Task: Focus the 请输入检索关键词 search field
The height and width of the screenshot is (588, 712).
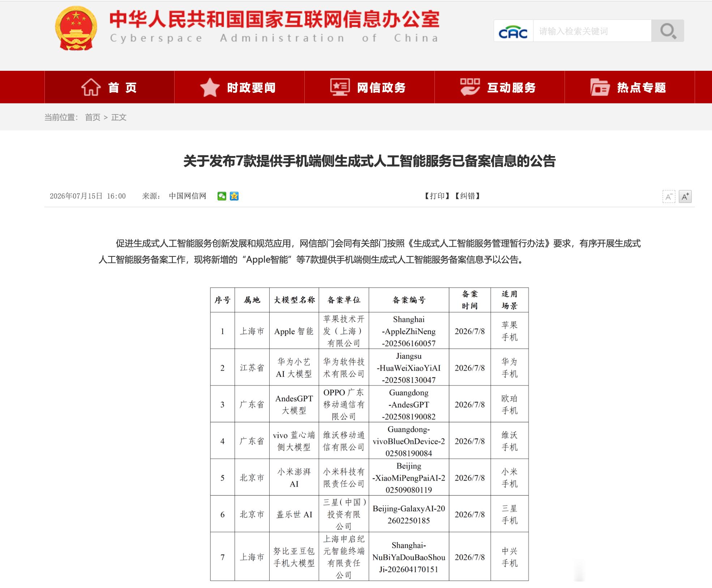Action: [592, 31]
